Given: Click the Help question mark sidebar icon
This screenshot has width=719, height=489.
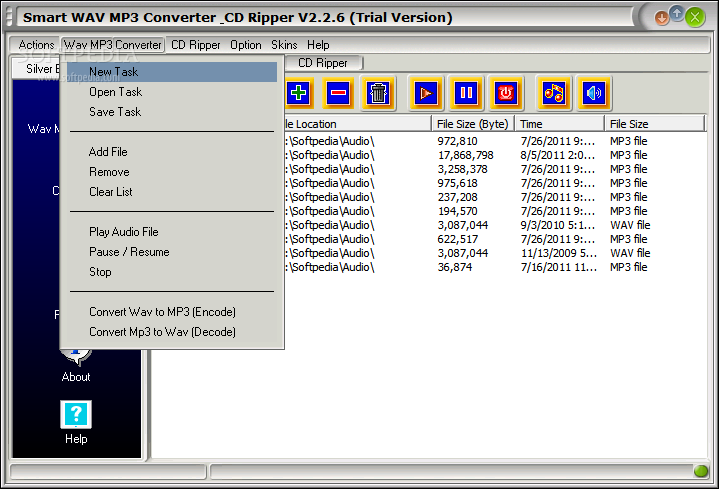Looking at the screenshot, I should 76,414.
